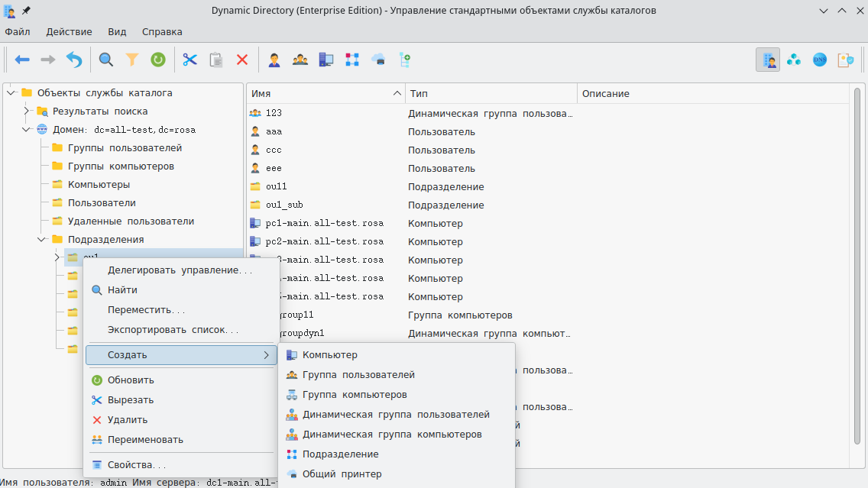This screenshot has height=488, width=868.
Task: Select Группы компьютеров in the tree
Action: coord(121,166)
